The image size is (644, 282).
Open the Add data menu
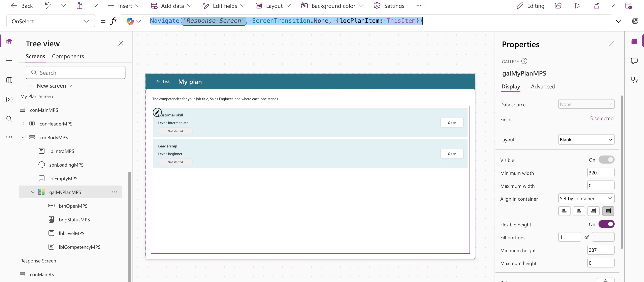pos(171,5)
